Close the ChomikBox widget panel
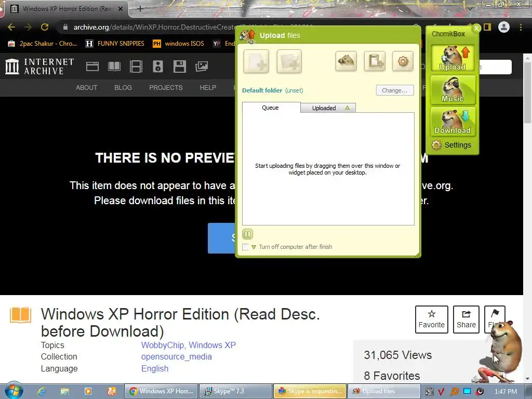 (x=476, y=29)
